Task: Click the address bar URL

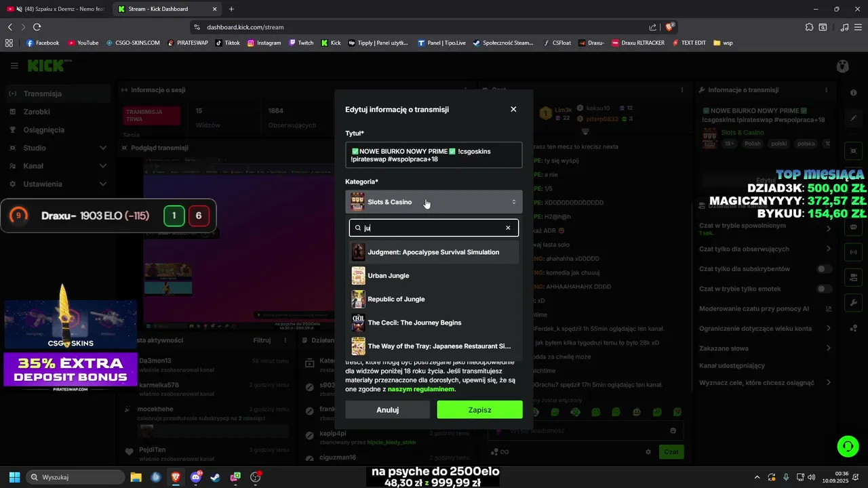Action: click(245, 27)
